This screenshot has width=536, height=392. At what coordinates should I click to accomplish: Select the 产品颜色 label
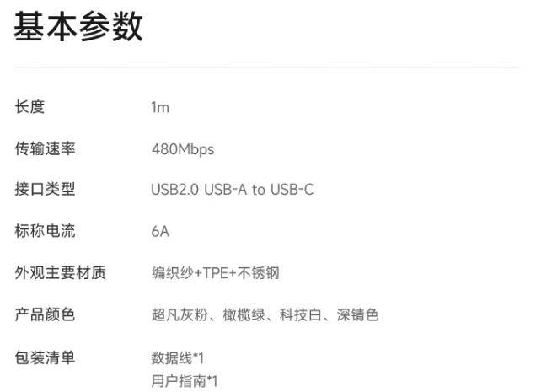45,314
